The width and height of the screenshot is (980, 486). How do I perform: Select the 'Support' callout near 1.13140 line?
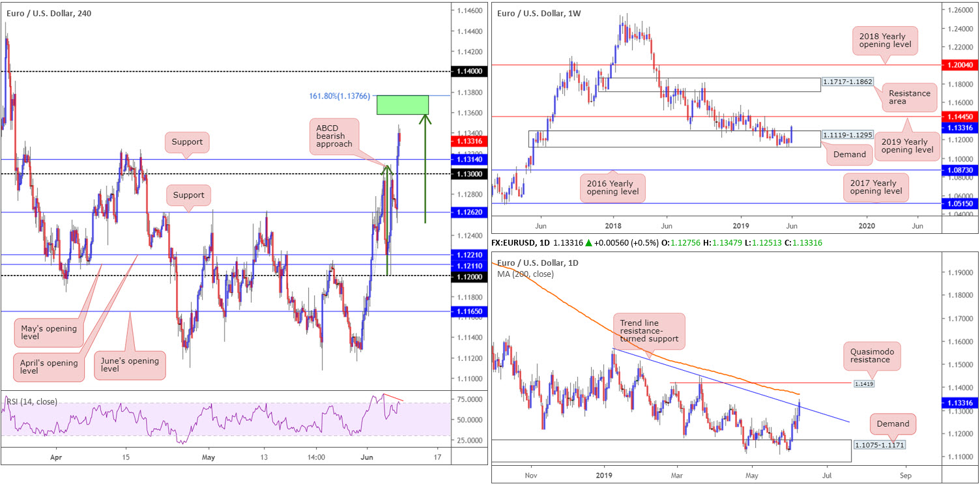tap(186, 142)
